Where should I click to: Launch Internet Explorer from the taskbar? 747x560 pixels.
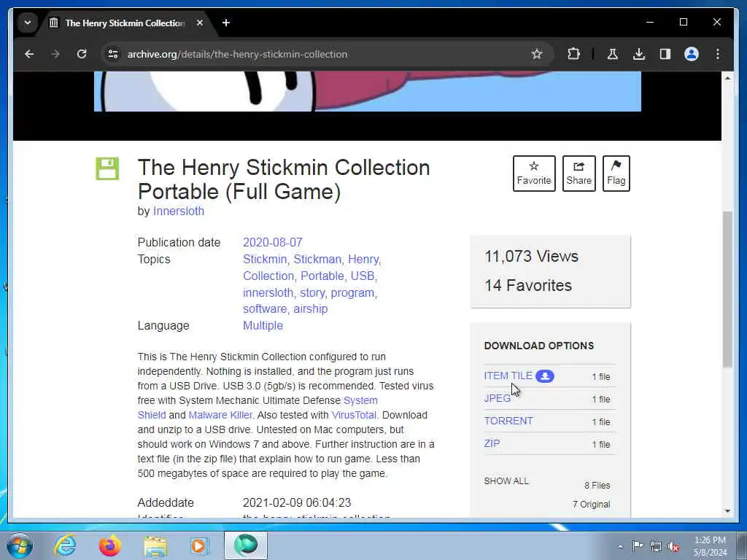click(65, 545)
